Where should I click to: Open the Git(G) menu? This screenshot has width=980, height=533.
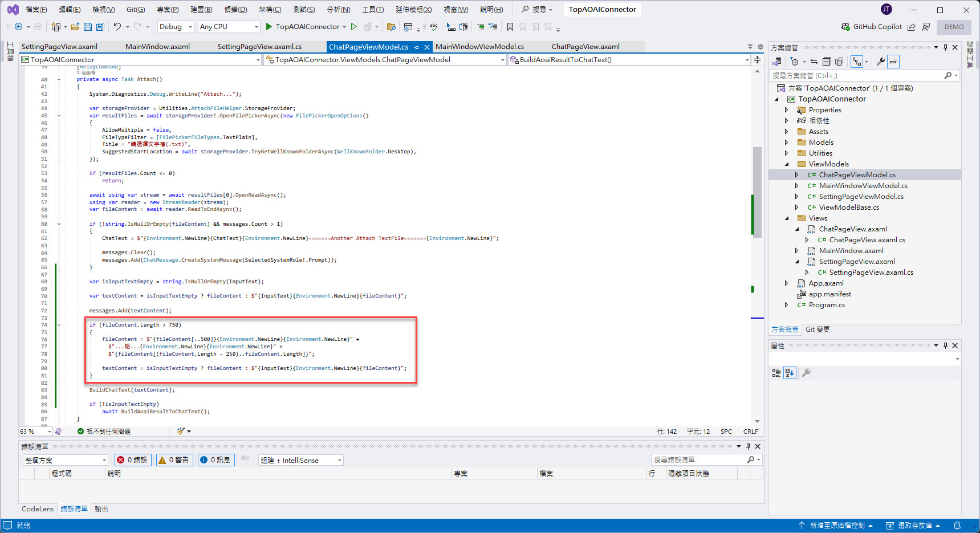click(x=136, y=10)
